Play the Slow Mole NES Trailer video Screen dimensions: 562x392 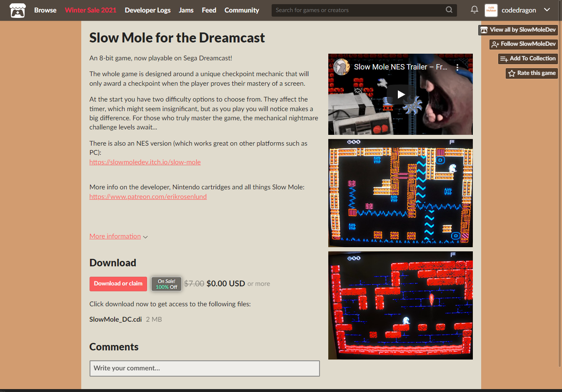click(x=401, y=94)
